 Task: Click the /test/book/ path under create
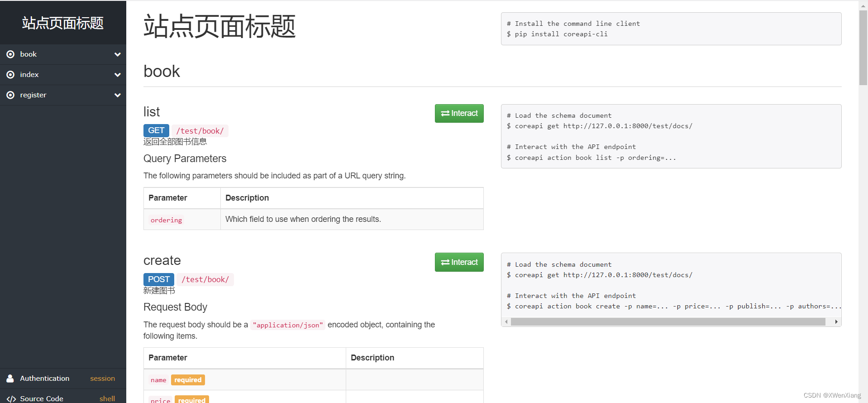click(x=205, y=279)
